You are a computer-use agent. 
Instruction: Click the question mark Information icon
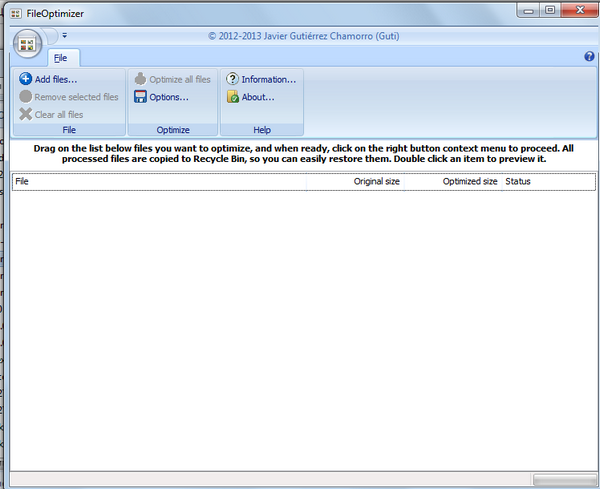click(232, 79)
